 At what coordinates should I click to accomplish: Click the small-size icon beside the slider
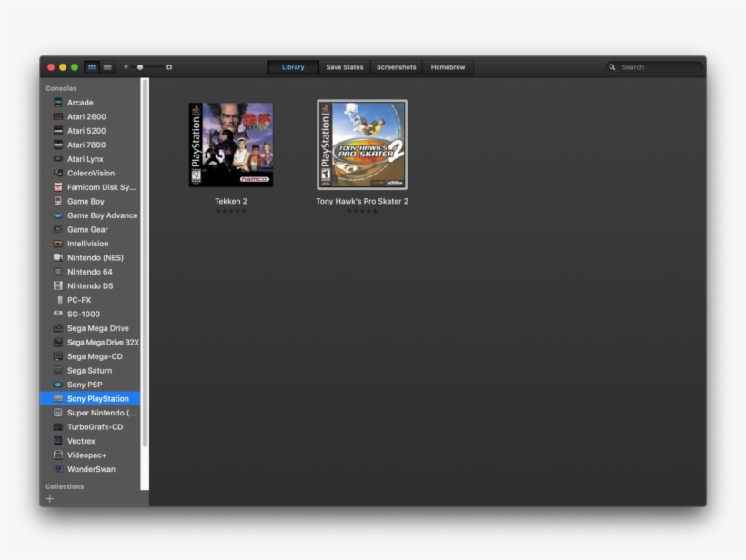[126, 67]
